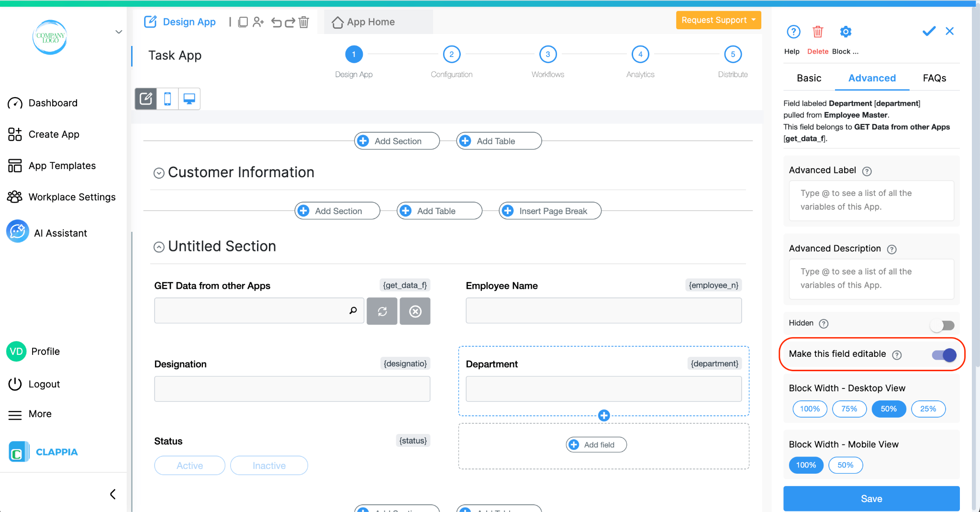Screen dimensions: 980x512
Task: Click the clear icon next to GET Data field
Action: point(414,311)
